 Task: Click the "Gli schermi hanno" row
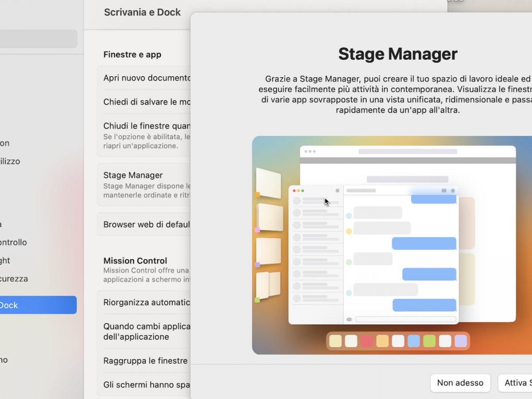144,385
